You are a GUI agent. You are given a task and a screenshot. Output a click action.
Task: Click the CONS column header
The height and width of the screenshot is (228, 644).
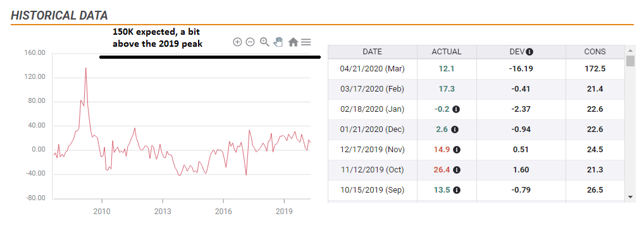595,52
